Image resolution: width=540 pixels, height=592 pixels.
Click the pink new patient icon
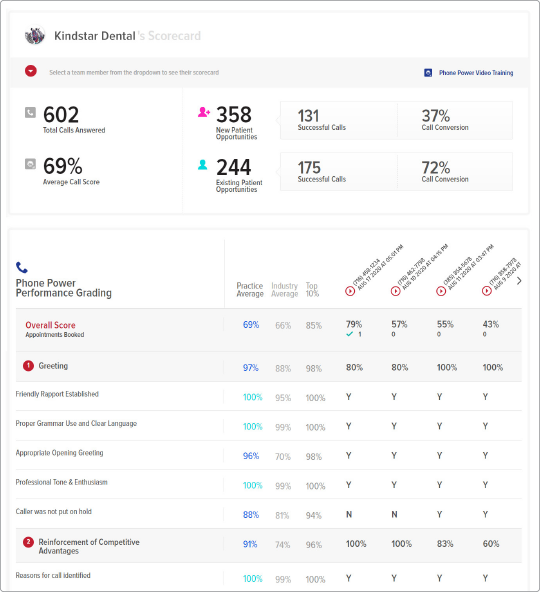coord(204,112)
